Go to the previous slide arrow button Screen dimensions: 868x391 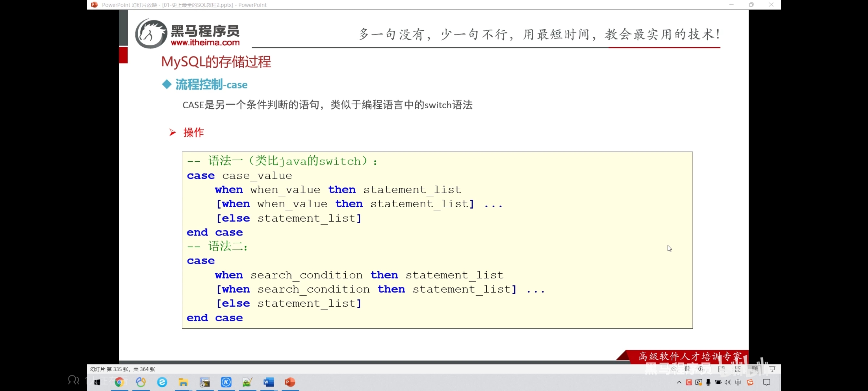(x=674, y=369)
